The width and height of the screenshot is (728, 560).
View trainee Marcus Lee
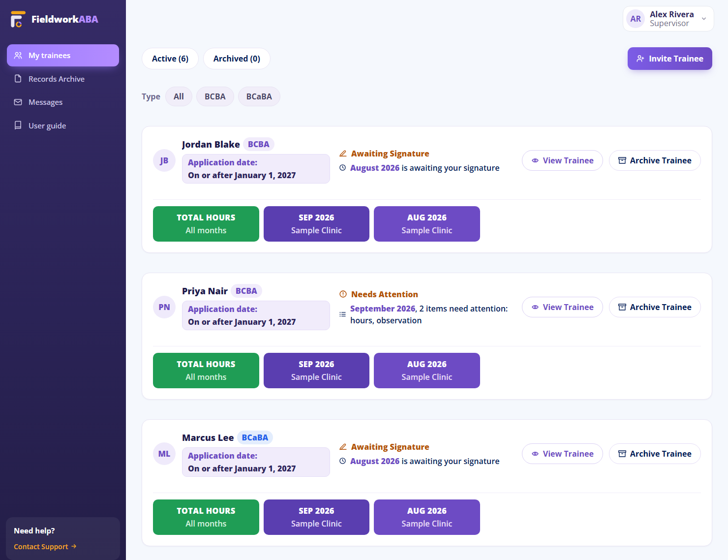[x=562, y=454]
